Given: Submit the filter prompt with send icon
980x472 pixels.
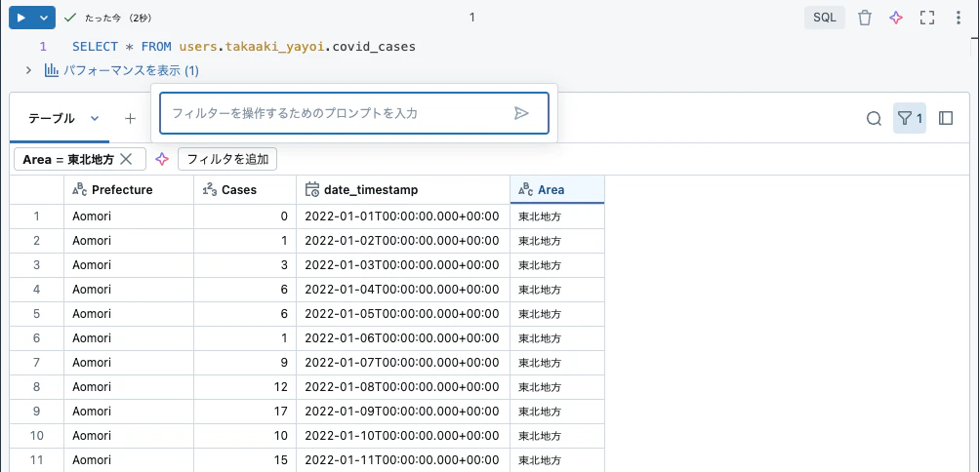Looking at the screenshot, I should click(521, 113).
